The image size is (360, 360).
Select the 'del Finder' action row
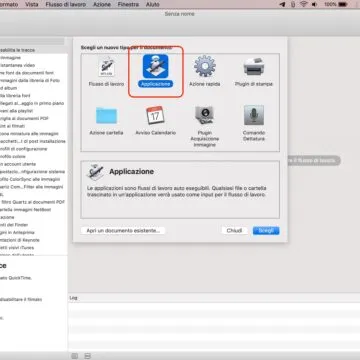point(34,225)
